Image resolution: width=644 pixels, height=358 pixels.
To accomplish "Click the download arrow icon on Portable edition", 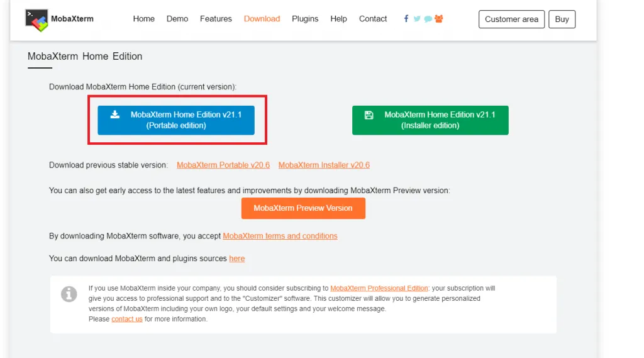I will 115,115.
